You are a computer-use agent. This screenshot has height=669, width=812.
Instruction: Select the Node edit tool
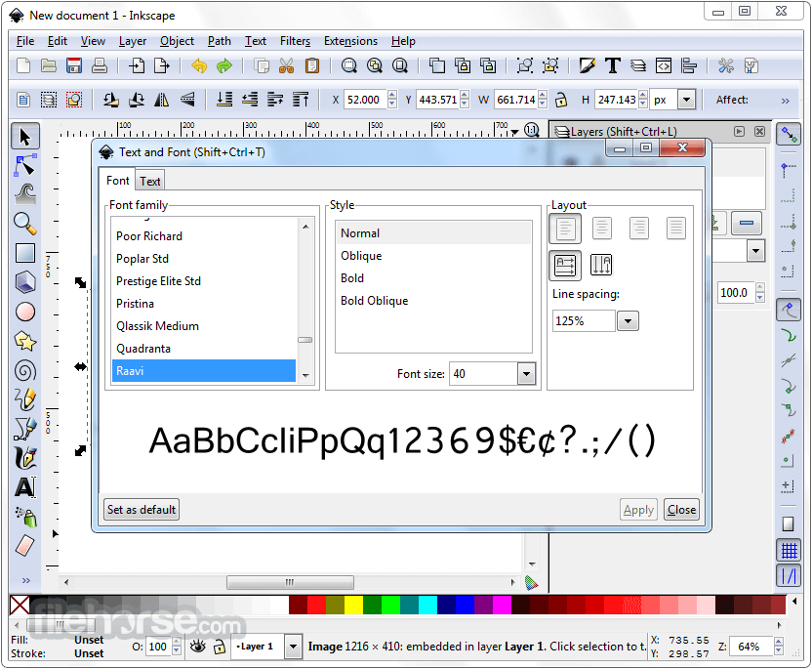pyautogui.click(x=24, y=166)
